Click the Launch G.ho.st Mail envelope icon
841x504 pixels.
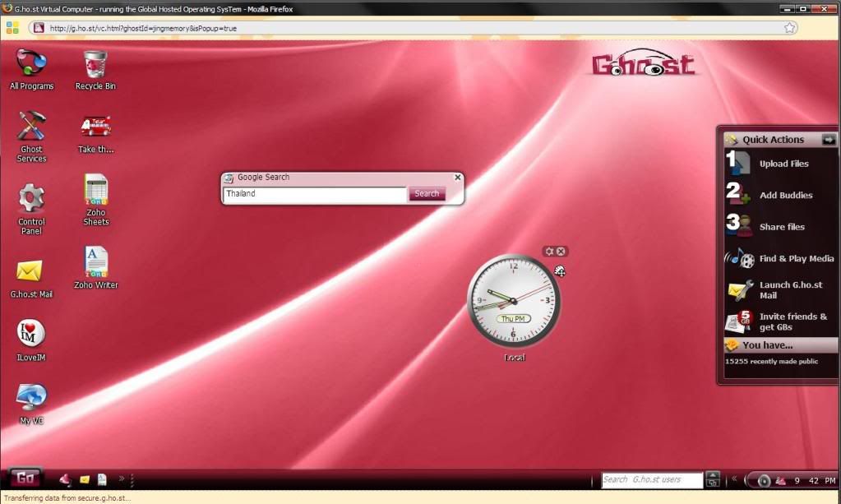pos(740,290)
